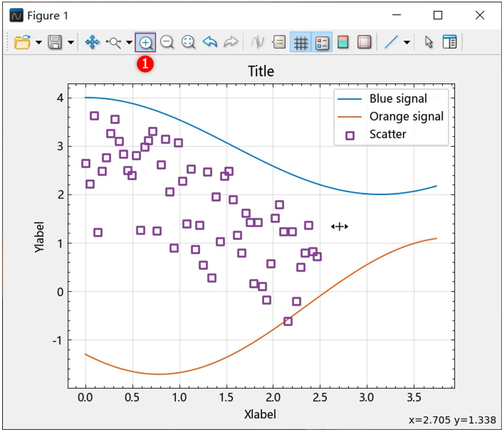The image size is (504, 432).
Task: Expand the save dropdown arrow
Action: click(71, 43)
